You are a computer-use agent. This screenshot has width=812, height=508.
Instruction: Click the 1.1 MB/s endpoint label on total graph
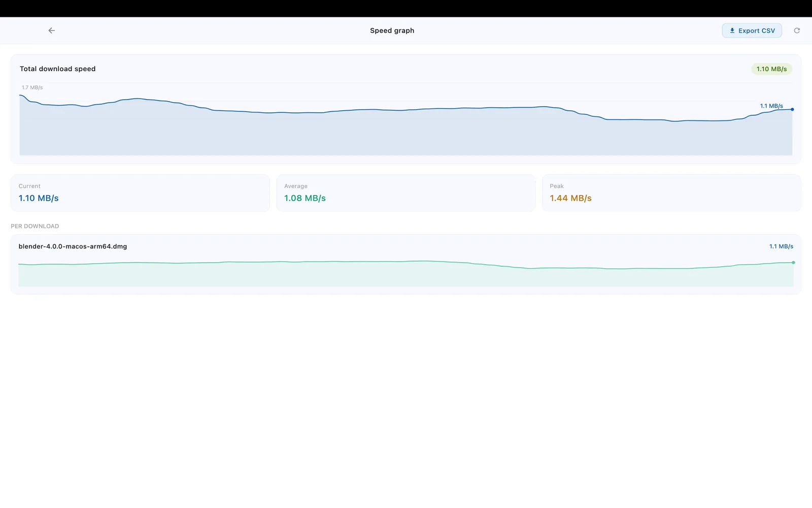(x=771, y=106)
